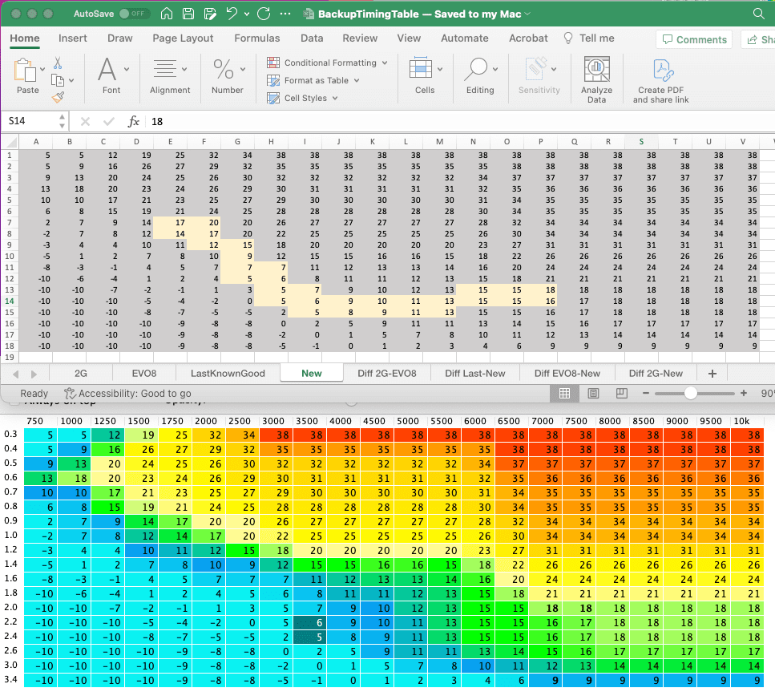The image size is (775, 700).
Task: Click the fx insert function icon
Action: (134, 122)
